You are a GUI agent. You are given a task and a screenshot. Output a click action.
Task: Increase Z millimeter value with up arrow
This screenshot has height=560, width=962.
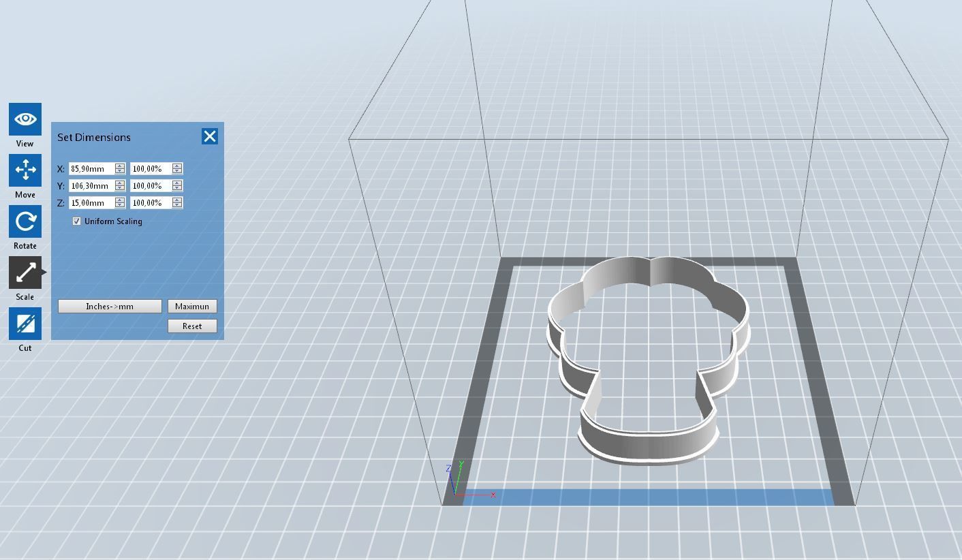click(x=120, y=200)
